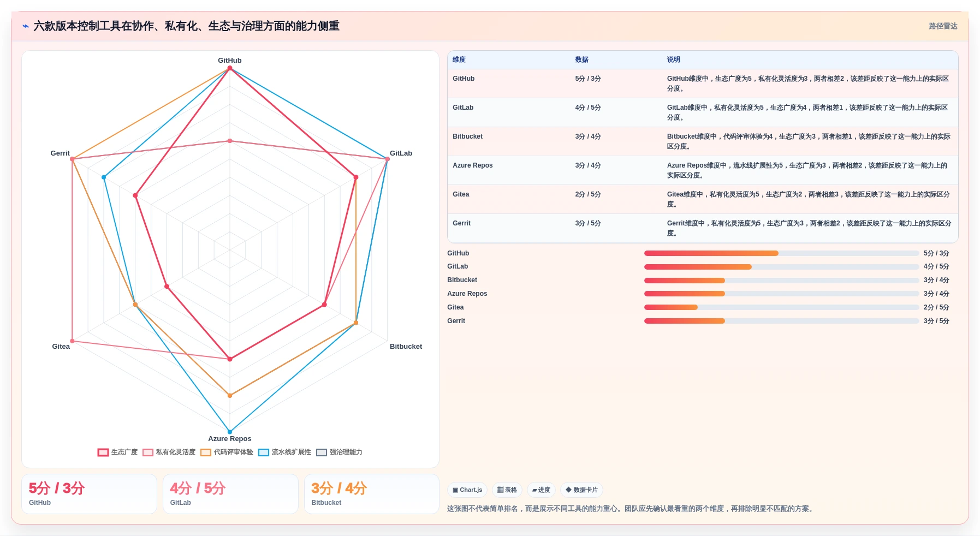980x536 pixels.
Task: Click the Azure Repos row name in the table
Action: (x=472, y=165)
